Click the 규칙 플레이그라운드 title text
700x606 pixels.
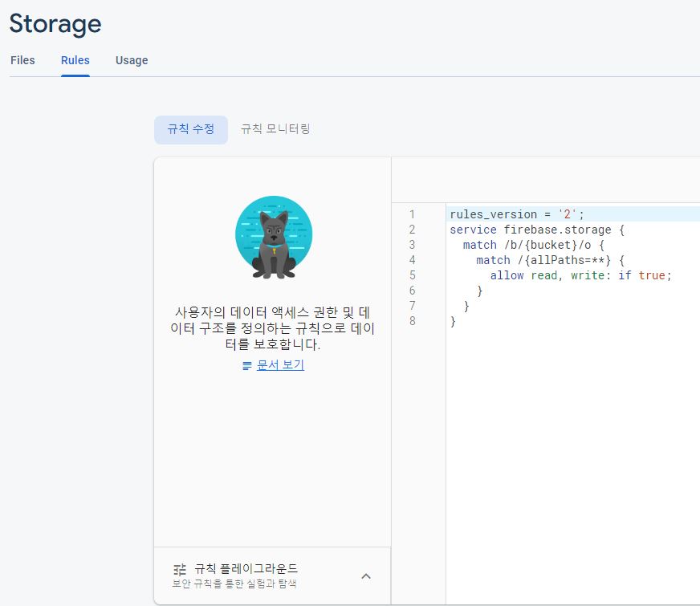[246, 568]
